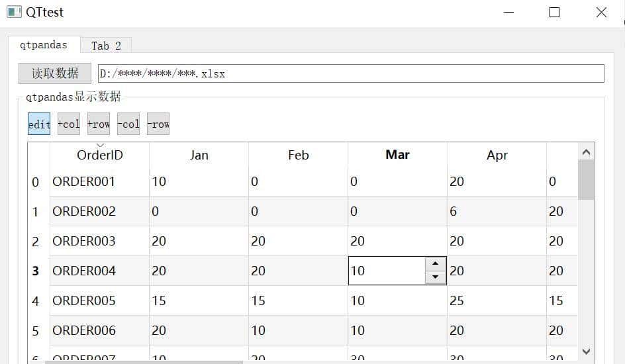This screenshot has height=364, width=625.
Task: Switch to Tab 2
Action: 106,46
